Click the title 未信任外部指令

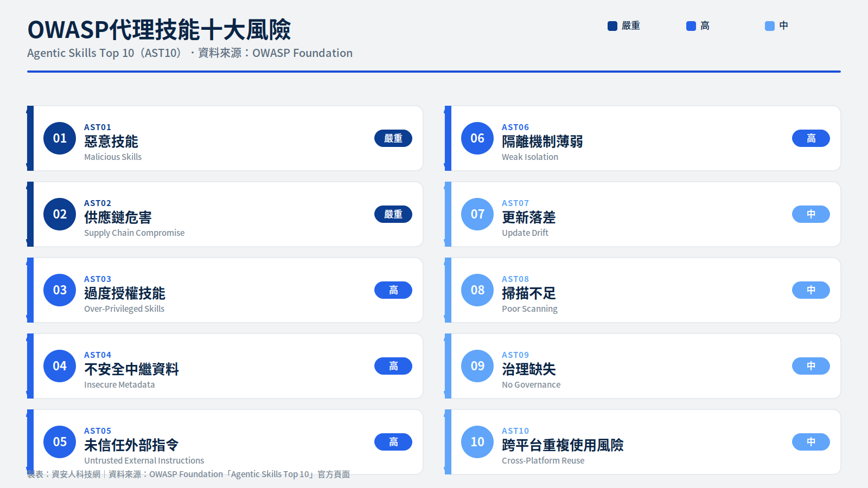coord(131,445)
